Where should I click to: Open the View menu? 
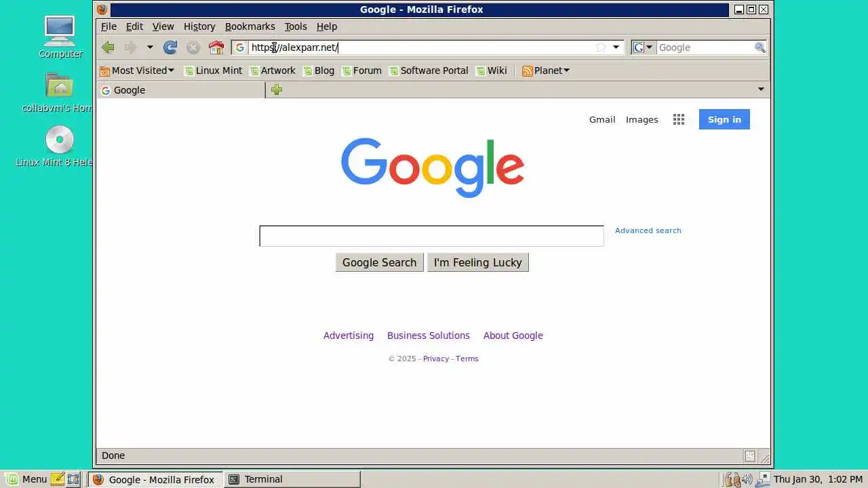(x=163, y=26)
